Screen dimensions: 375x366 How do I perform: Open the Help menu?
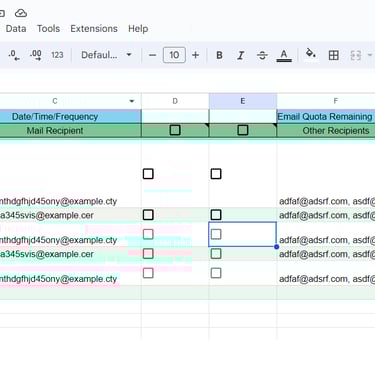tap(138, 29)
